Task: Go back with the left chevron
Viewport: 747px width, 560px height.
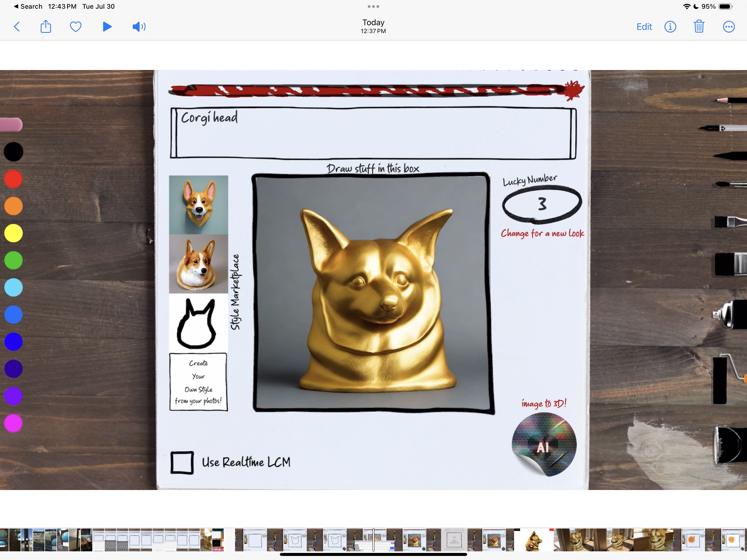Action: click(x=17, y=27)
